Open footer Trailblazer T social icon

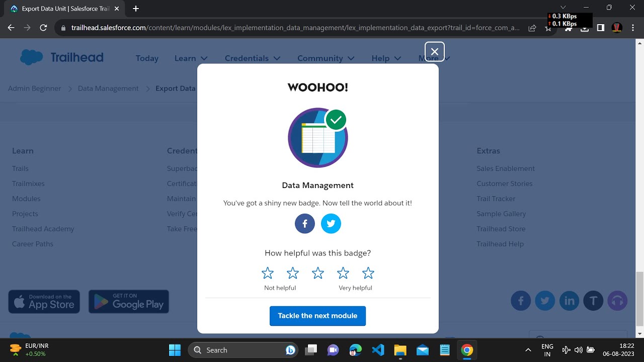(594, 301)
